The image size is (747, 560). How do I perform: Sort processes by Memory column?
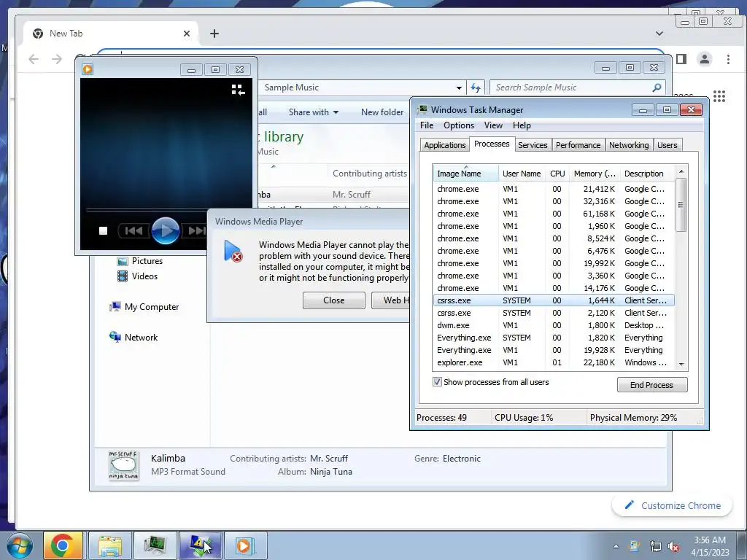[594, 174]
